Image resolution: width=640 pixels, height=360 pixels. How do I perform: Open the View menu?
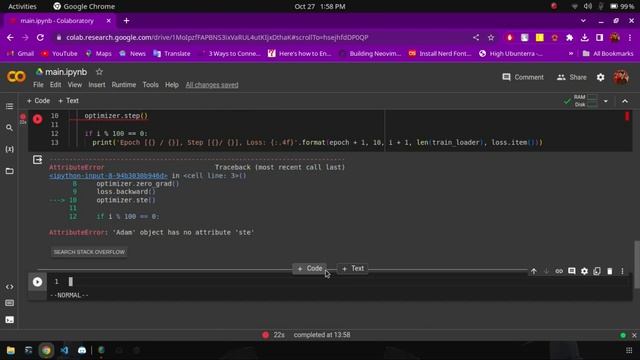[75, 85]
